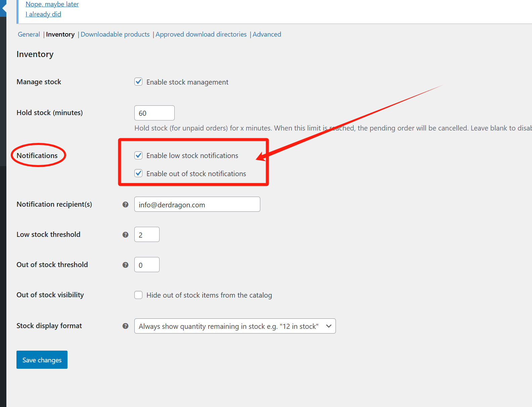Screen dimensions: 532x407
Task: Click the 'Notifications' row heading
Action: pyautogui.click(x=37, y=156)
